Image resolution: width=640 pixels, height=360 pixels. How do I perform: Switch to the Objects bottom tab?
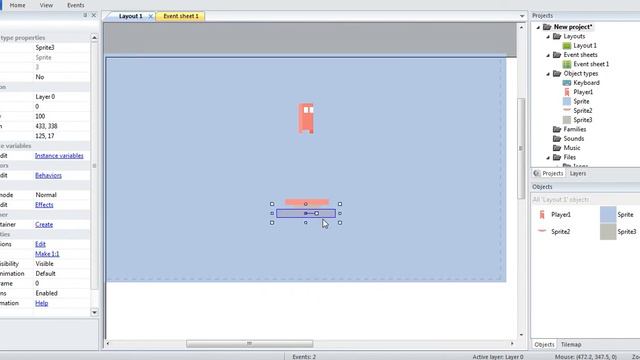coord(544,344)
